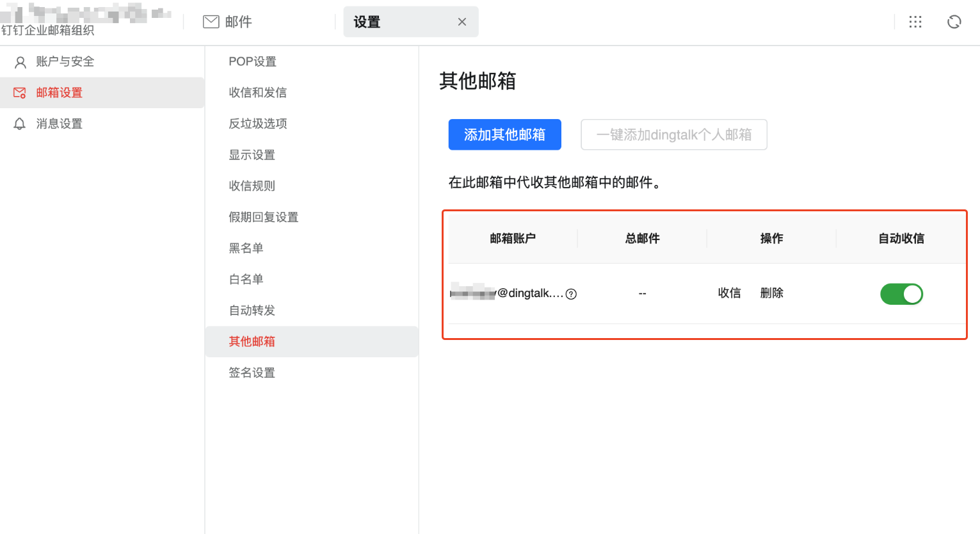
Task: Click the 添加其他邮箱 button
Action: [x=504, y=134]
